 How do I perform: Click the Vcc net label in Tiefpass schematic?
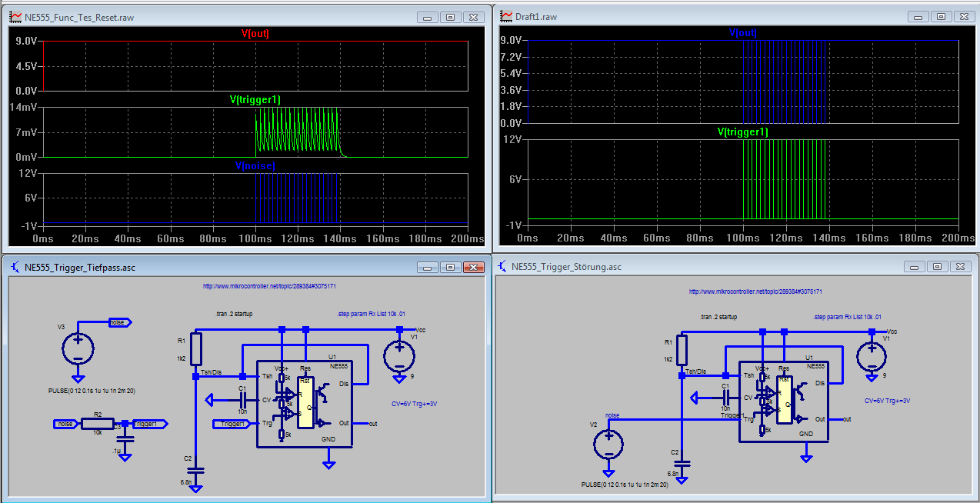[x=420, y=330]
